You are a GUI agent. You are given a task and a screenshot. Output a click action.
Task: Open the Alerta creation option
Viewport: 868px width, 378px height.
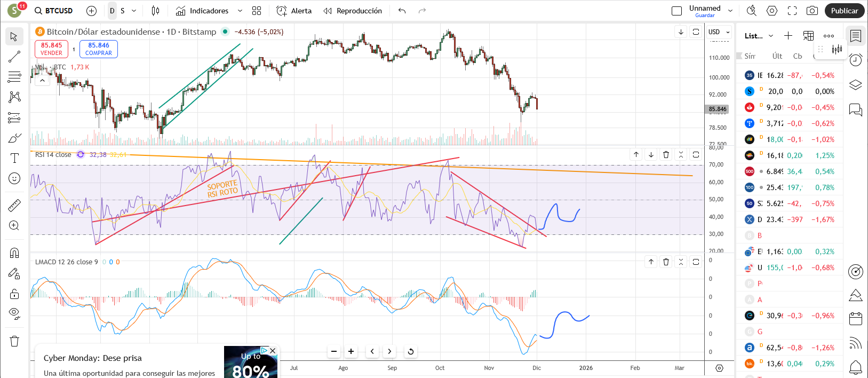(x=294, y=11)
